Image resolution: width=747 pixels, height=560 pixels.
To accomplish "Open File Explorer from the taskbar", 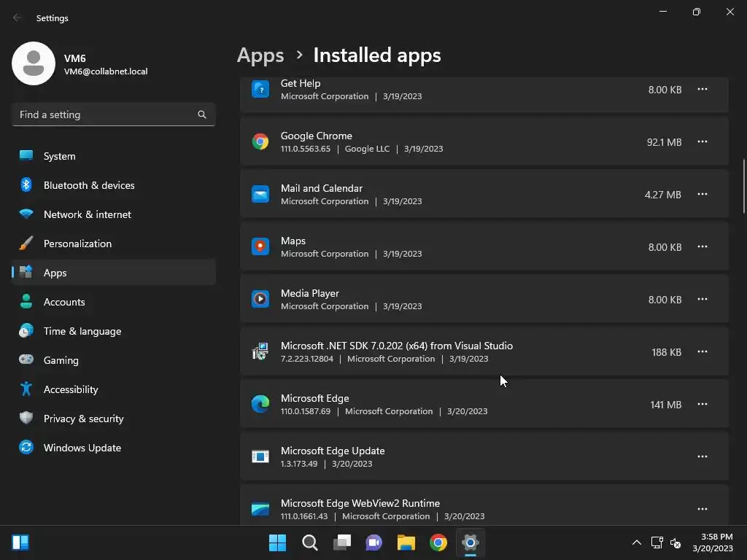I will coord(406,542).
